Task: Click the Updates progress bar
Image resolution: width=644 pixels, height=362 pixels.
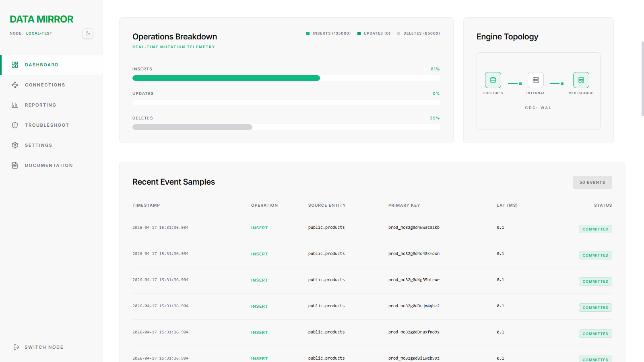Action: coord(286,103)
